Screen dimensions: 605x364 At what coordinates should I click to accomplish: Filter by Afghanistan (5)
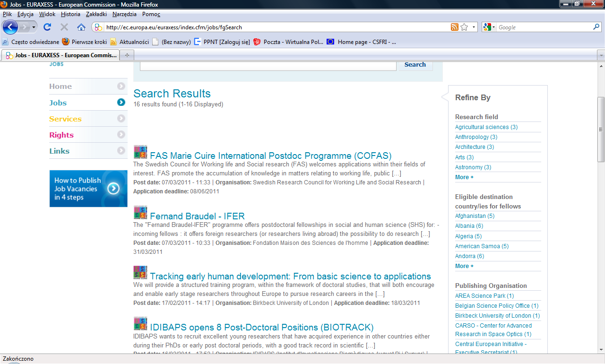(x=475, y=216)
